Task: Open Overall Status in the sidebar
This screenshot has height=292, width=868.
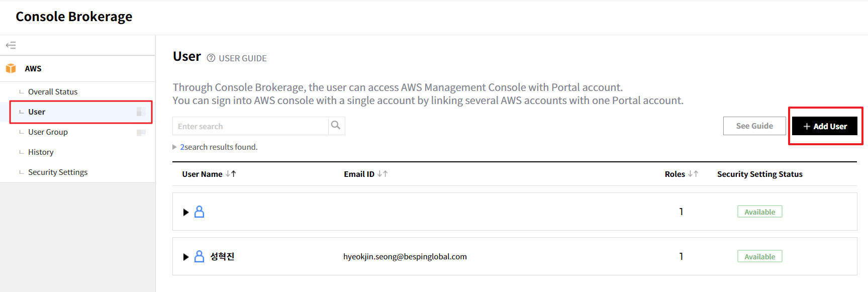Action: pos(53,92)
